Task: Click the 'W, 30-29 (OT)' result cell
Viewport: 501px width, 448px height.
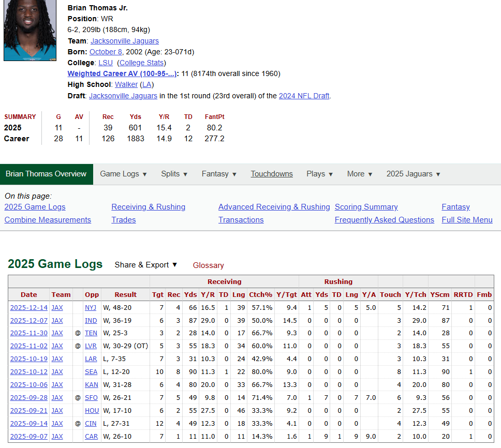Action: click(x=126, y=346)
